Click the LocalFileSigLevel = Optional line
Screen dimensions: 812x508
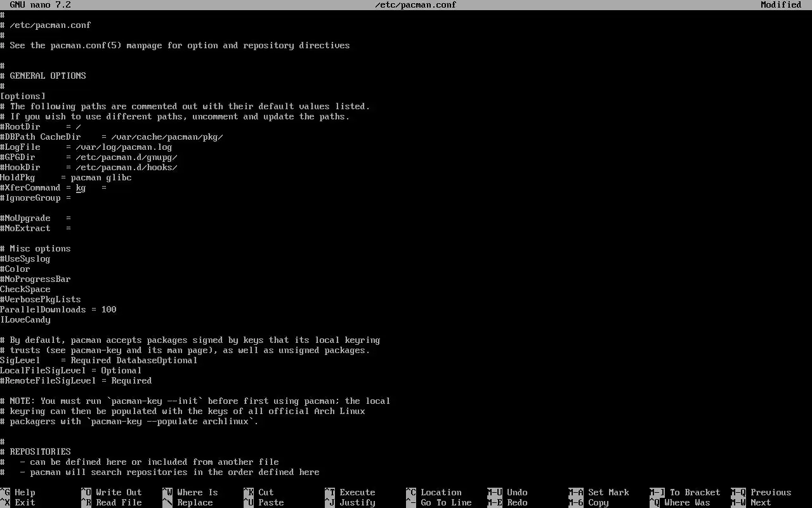point(71,370)
